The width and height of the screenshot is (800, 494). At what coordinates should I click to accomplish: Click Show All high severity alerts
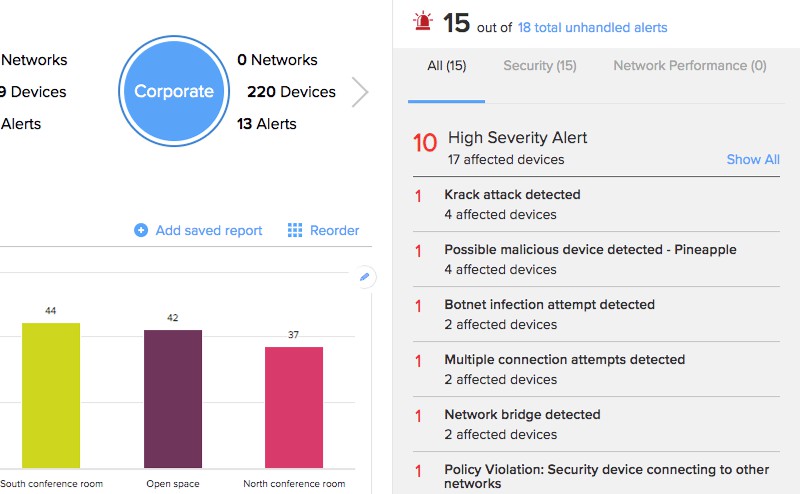(x=753, y=159)
